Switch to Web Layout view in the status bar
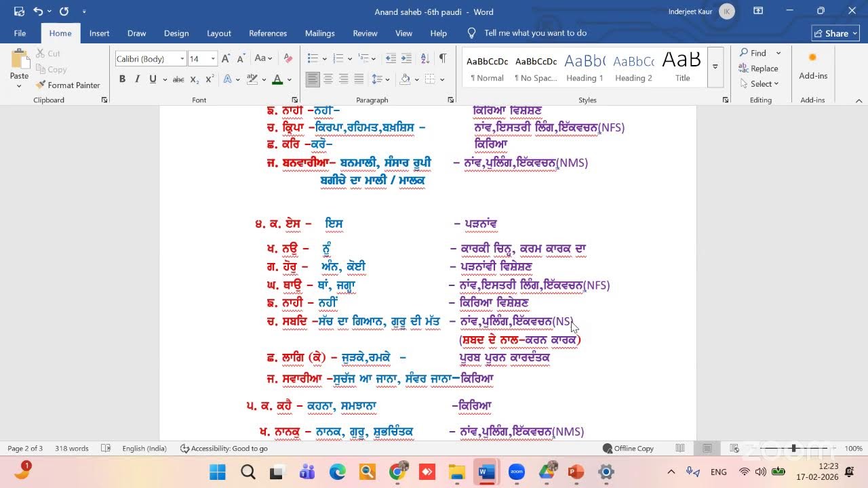The image size is (868, 488). pyautogui.click(x=734, y=448)
